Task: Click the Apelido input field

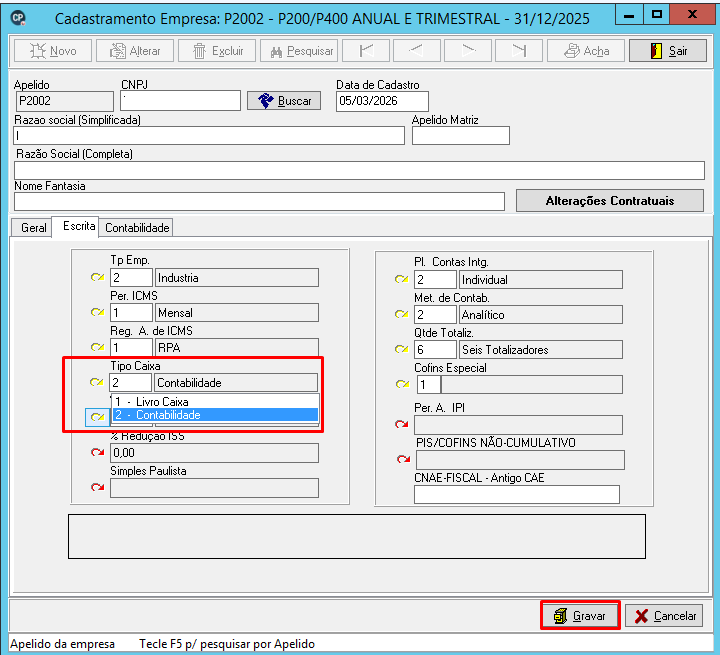Action: 64,101
